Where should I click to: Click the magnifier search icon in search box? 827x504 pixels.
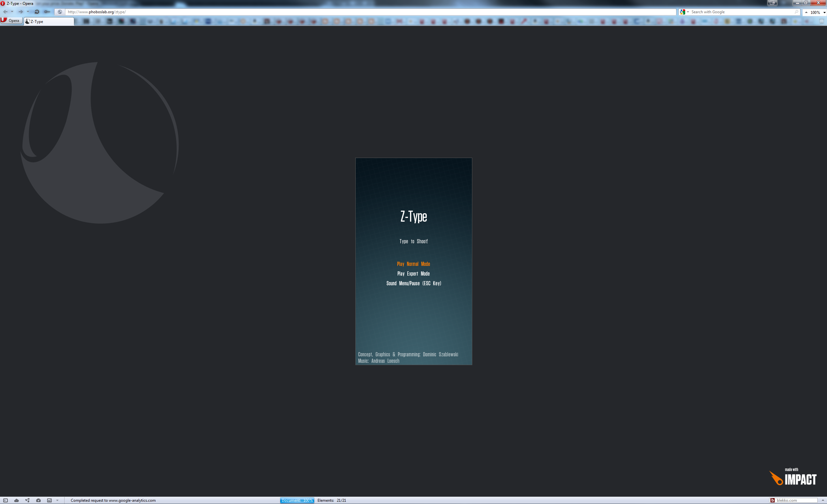796,12
